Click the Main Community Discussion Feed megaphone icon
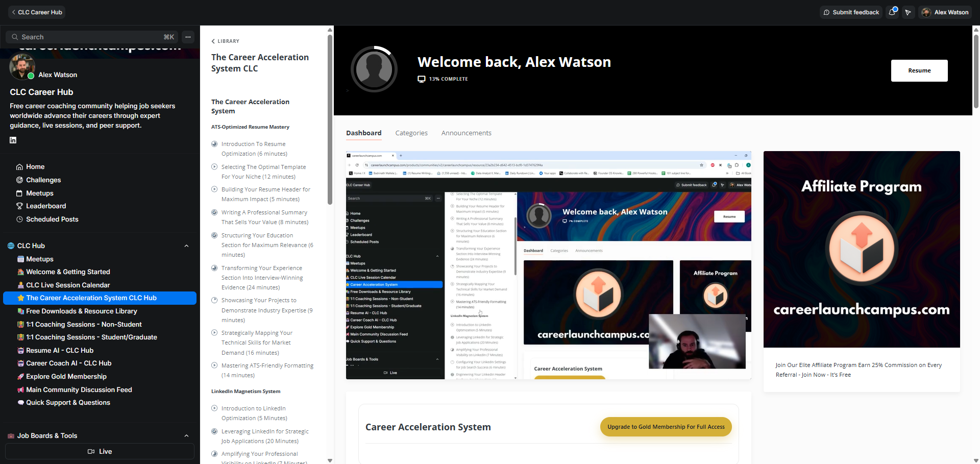The image size is (980, 464). pos(21,390)
